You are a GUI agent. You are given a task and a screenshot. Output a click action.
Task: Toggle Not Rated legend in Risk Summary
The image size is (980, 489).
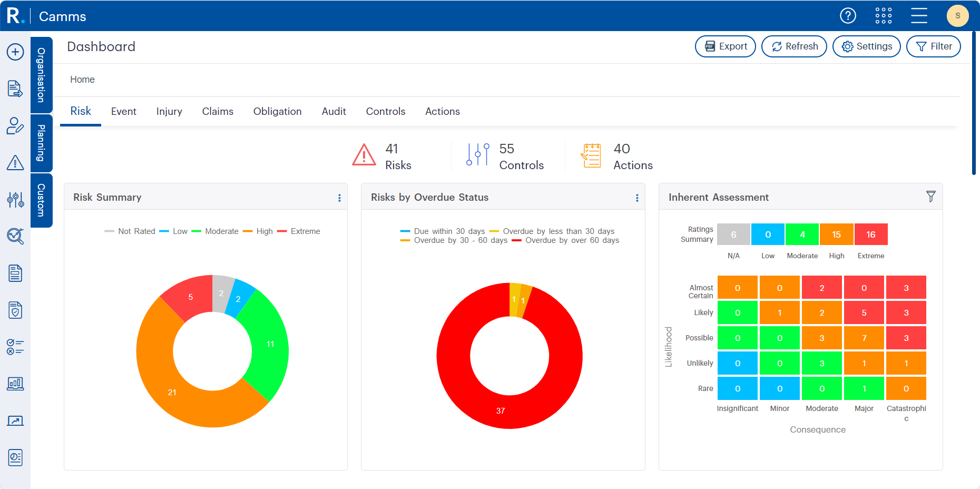pos(130,231)
